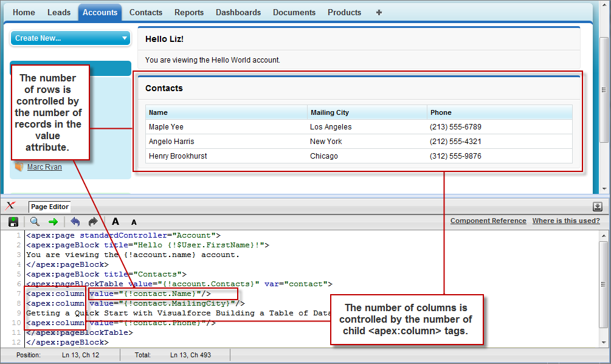The height and width of the screenshot is (364, 611).
Task: Go to the Leads tab
Action: (58, 12)
